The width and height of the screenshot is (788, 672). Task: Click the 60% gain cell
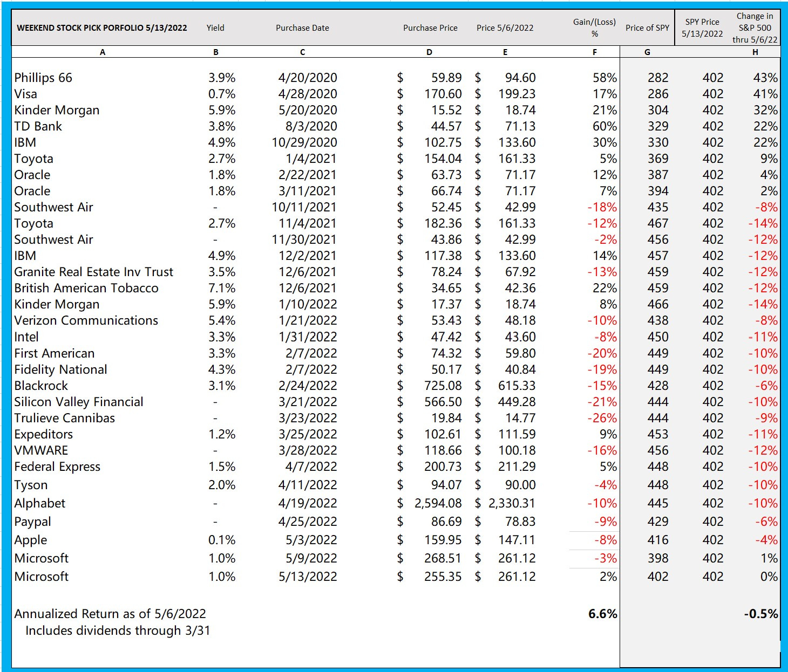point(605,126)
